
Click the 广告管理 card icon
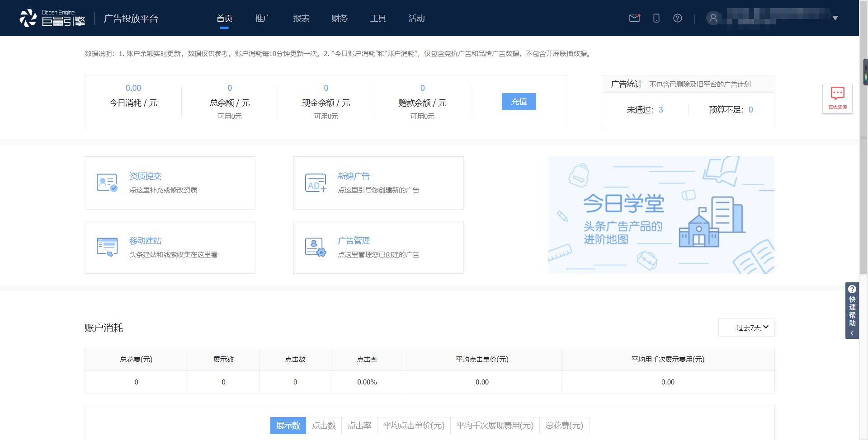click(316, 247)
